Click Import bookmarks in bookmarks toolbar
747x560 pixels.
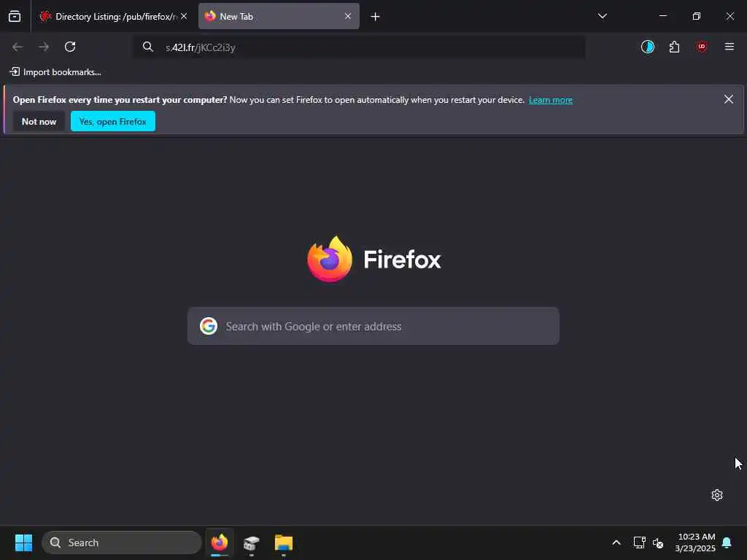point(55,72)
